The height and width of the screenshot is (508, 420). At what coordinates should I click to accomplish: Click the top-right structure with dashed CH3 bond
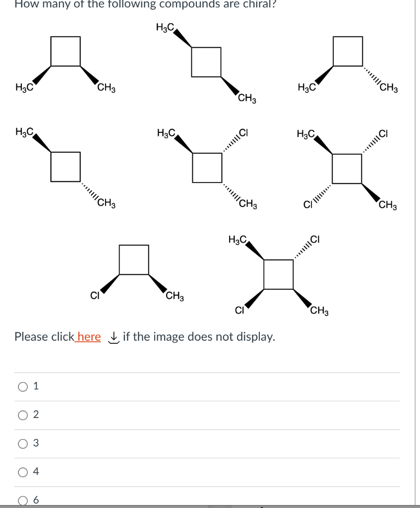[x=347, y=60]
